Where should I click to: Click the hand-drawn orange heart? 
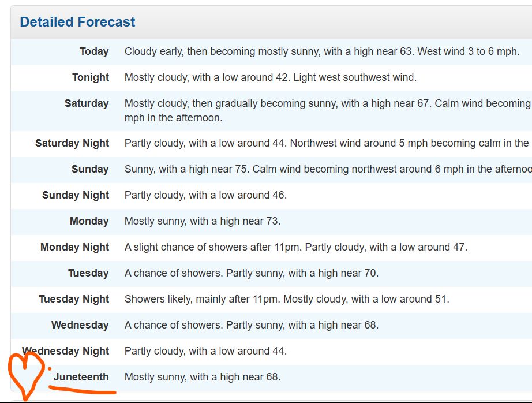(x=26, y=376)
